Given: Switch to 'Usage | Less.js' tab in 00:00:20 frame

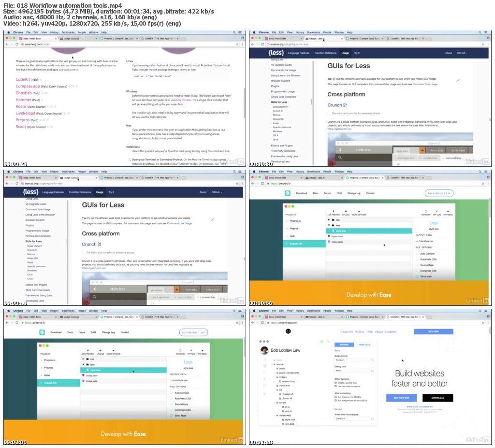Looking at the screenshot, I should tap(78, 38).
